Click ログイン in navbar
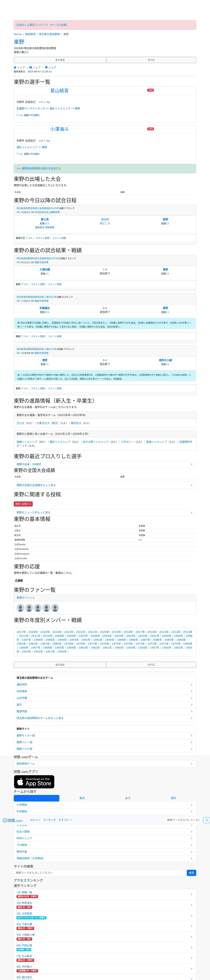Screen dimensions: 210x980 click(35, 820)
